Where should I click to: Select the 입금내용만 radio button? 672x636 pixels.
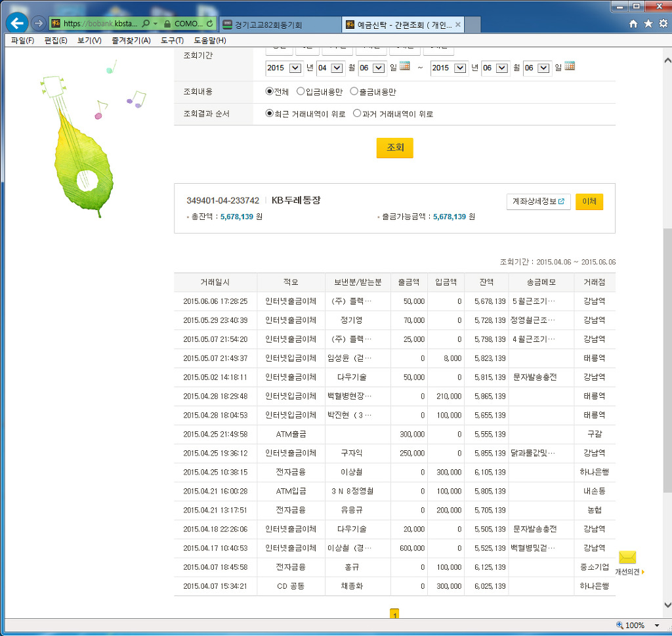301,92
